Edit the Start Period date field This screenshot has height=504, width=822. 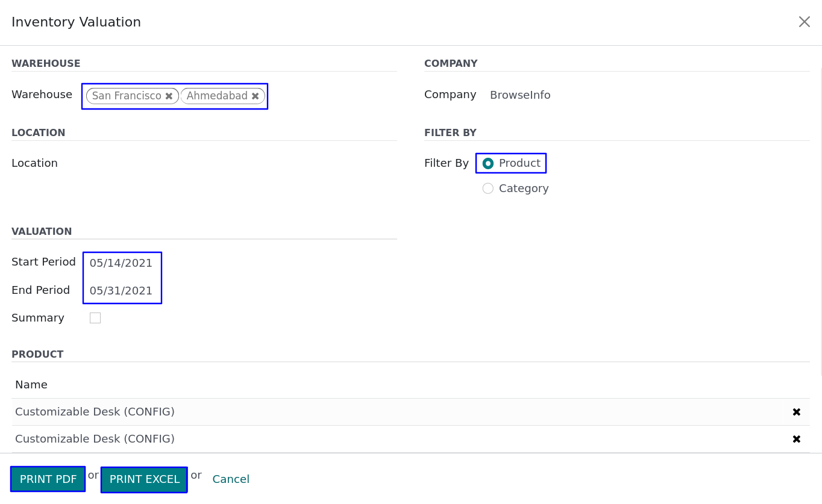[x=122, y=263]
